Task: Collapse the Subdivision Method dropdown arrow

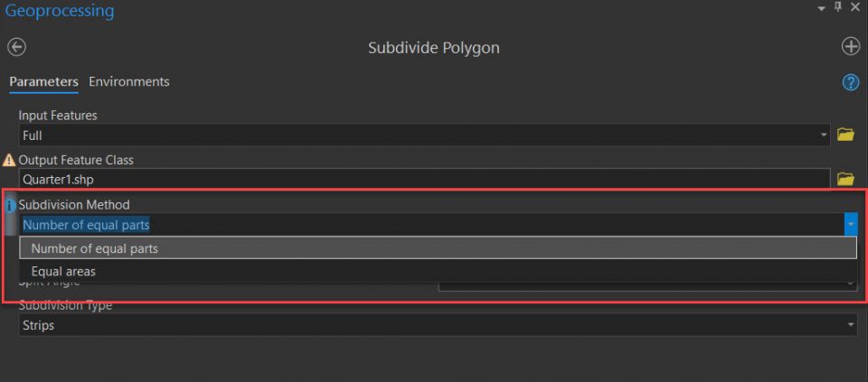Action: (850, 225)
